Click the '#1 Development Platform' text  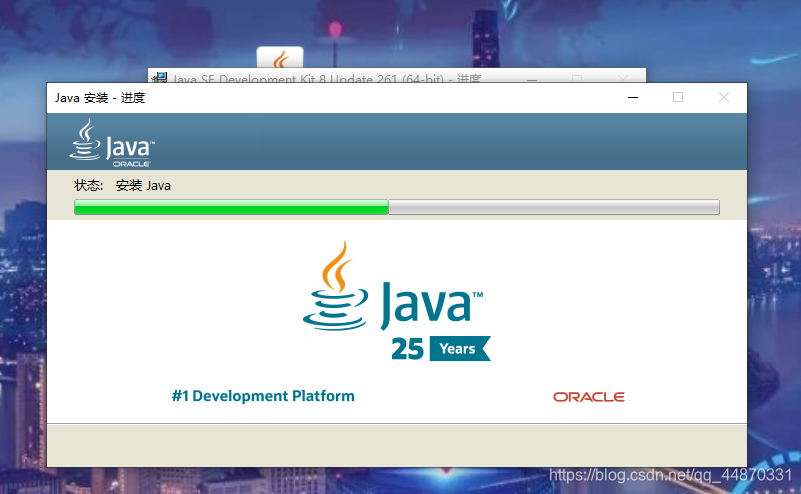263,396
